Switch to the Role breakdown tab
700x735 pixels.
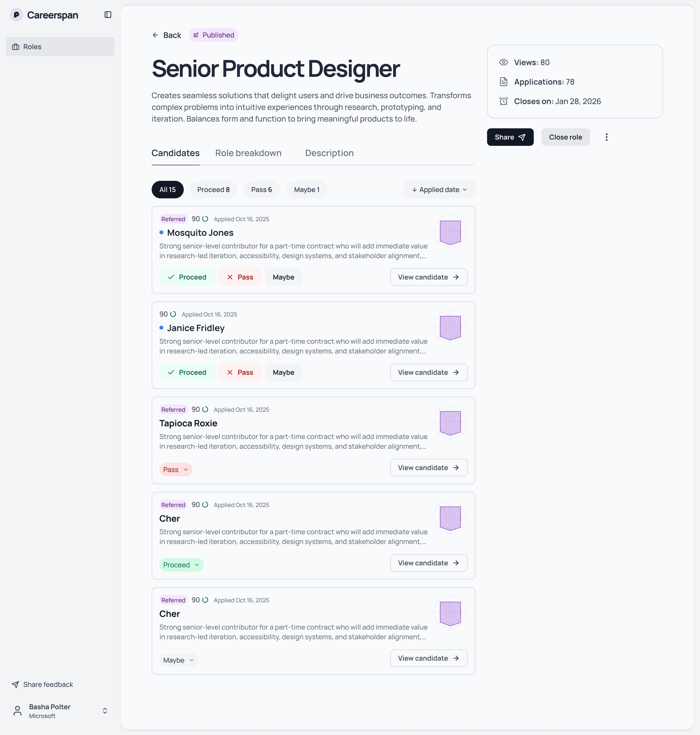coord(248,153)
